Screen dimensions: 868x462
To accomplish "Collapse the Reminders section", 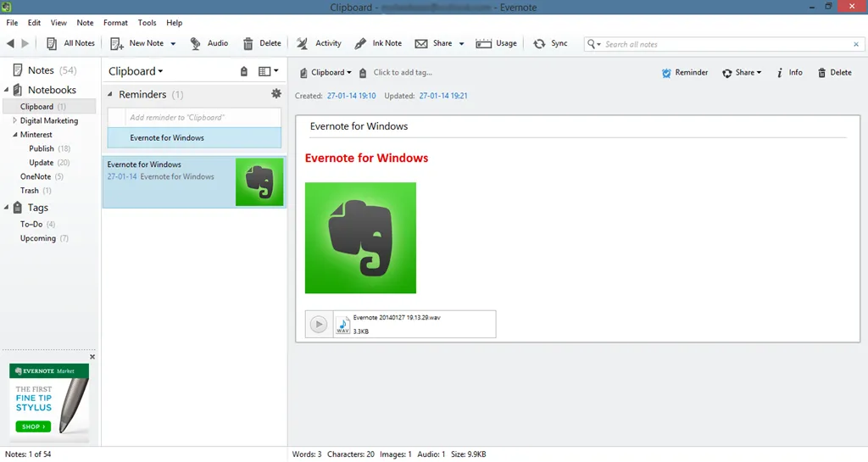I will tap(109, 95).
